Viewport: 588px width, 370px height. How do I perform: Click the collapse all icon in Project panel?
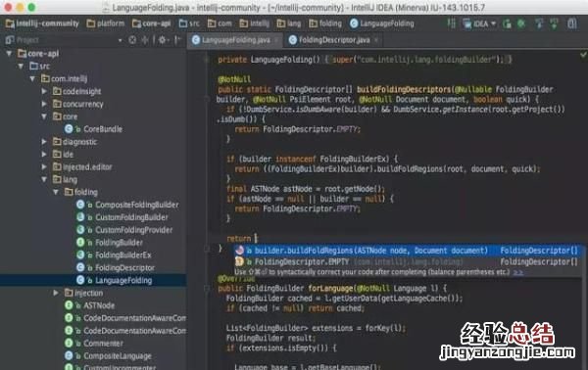point(145,40)
